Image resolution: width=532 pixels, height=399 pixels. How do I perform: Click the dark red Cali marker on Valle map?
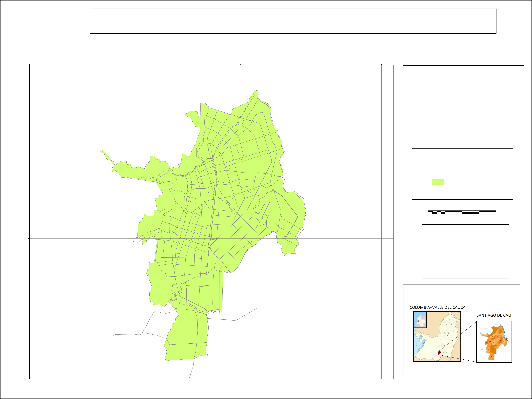click(439, 353)
